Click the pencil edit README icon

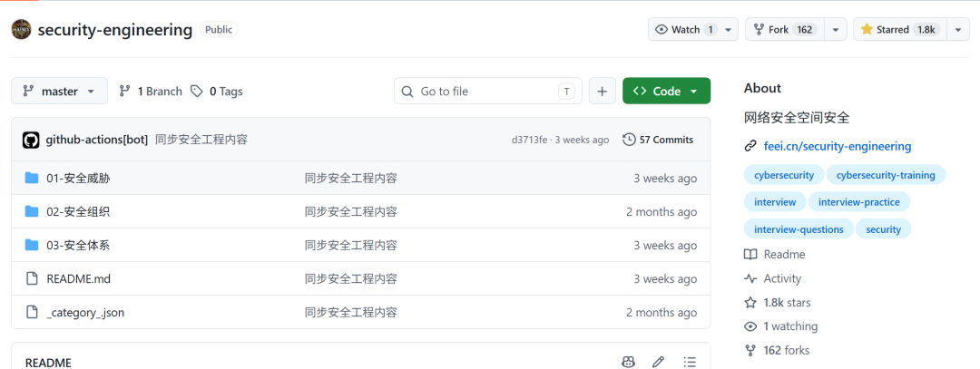coord(658,362)
